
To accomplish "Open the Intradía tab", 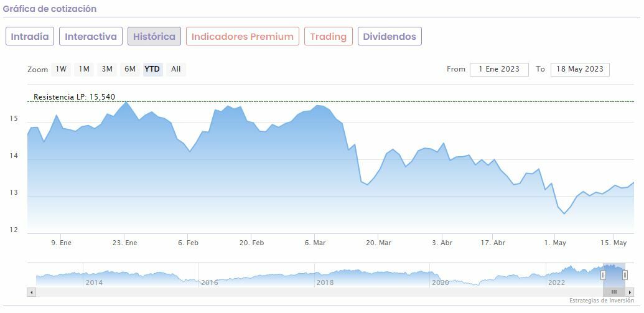I will [x=30, y=36].
